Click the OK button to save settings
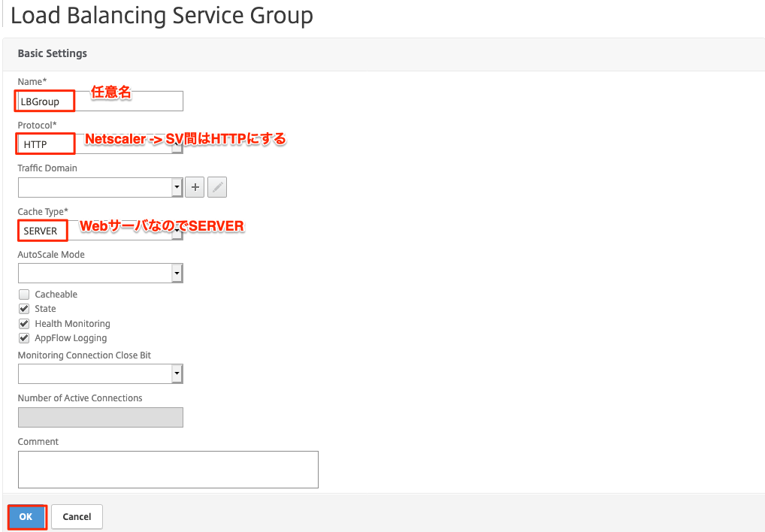 [x=26, y=516]
